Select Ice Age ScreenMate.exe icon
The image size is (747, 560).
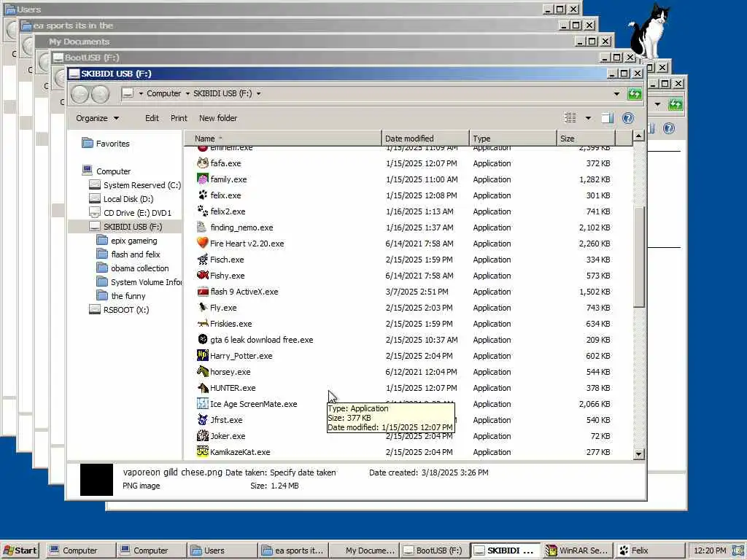tap(203, 404)
